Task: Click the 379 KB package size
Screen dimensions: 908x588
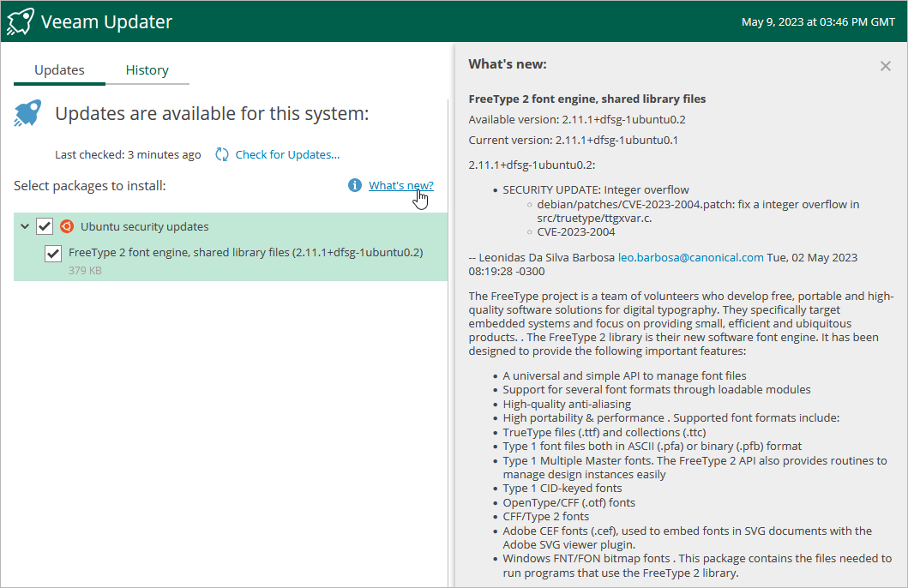Action: click(85, 270)
